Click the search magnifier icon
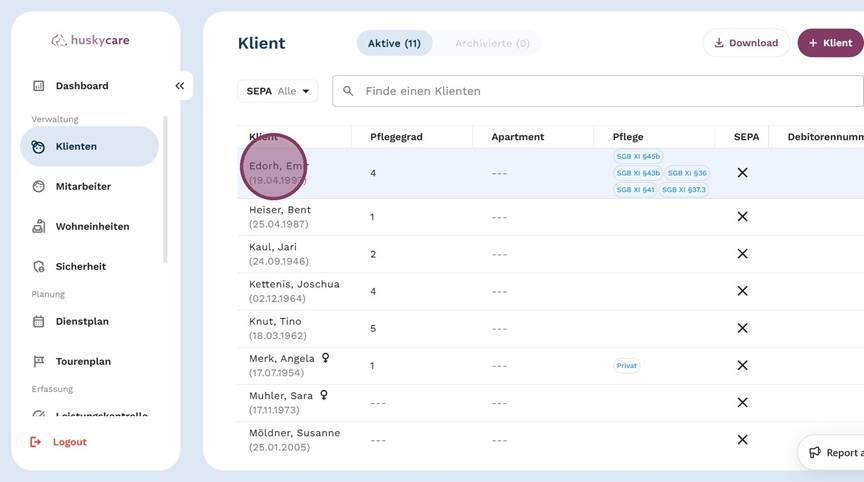Viewport: 864px width, 482px height. coord(348,91)
